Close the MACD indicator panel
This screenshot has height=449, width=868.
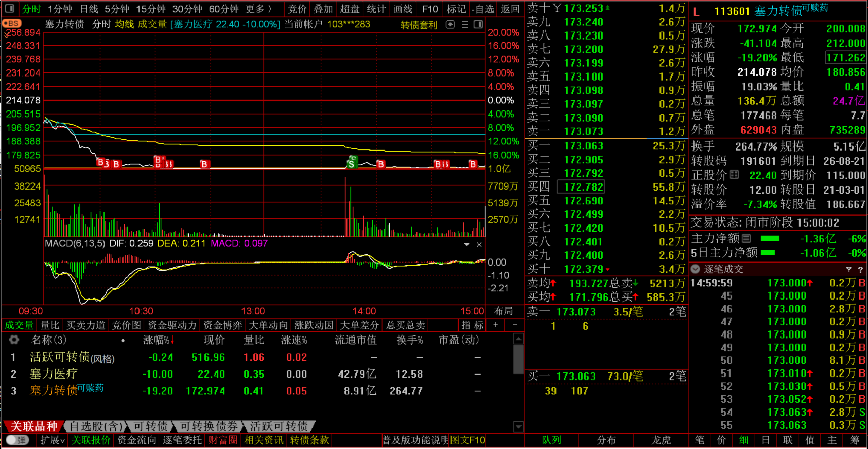(479, 244)
